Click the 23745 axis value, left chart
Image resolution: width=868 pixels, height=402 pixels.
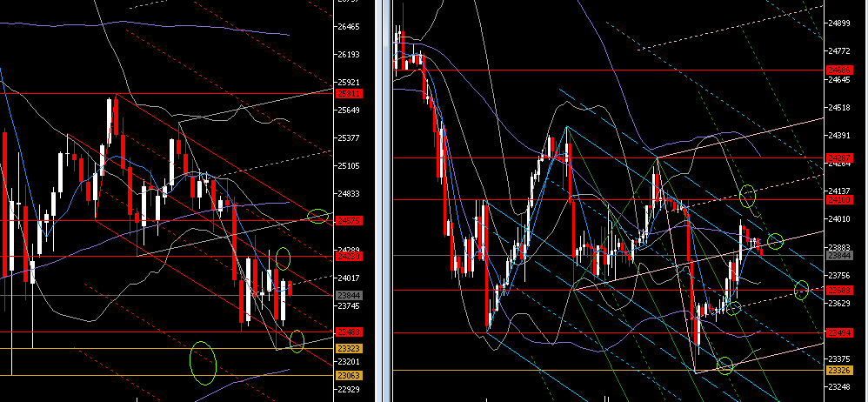point(349,305)
